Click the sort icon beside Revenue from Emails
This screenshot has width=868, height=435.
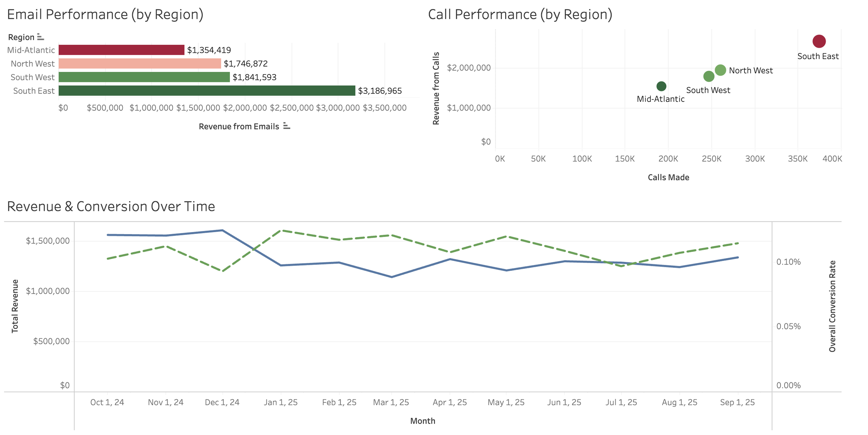(286, 126)
